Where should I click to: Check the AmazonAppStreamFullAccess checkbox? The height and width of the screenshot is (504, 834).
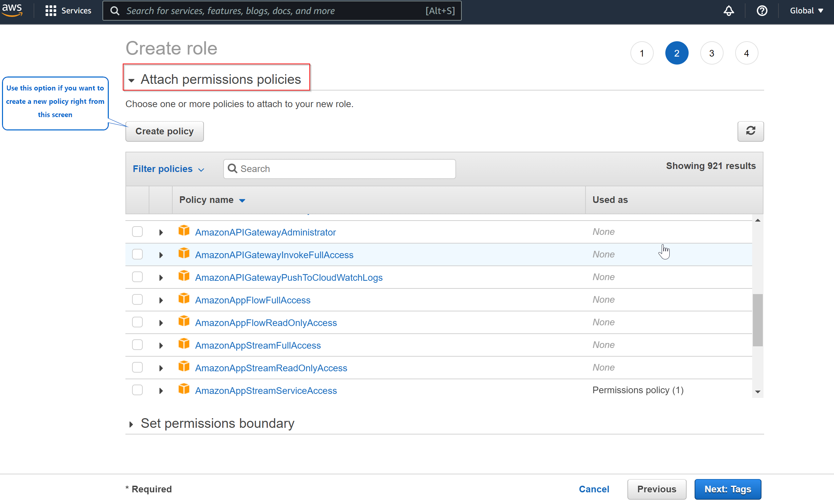tap(137, 345)
